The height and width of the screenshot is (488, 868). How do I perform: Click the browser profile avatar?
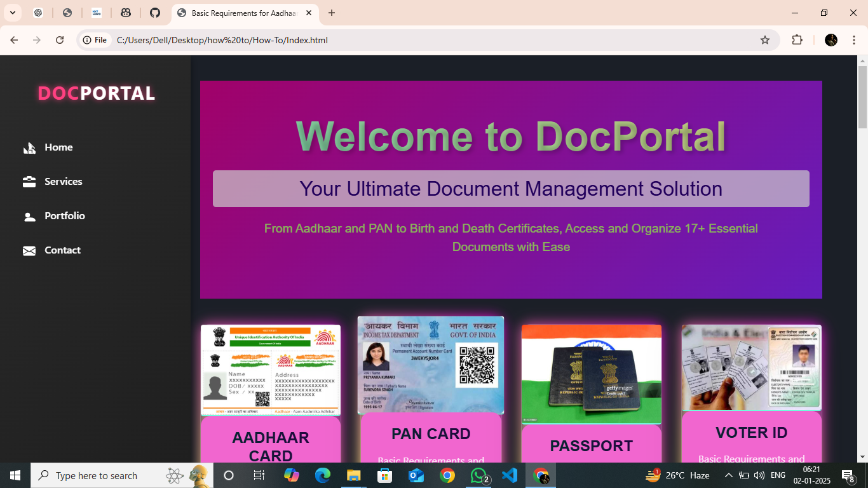[831, 39]
